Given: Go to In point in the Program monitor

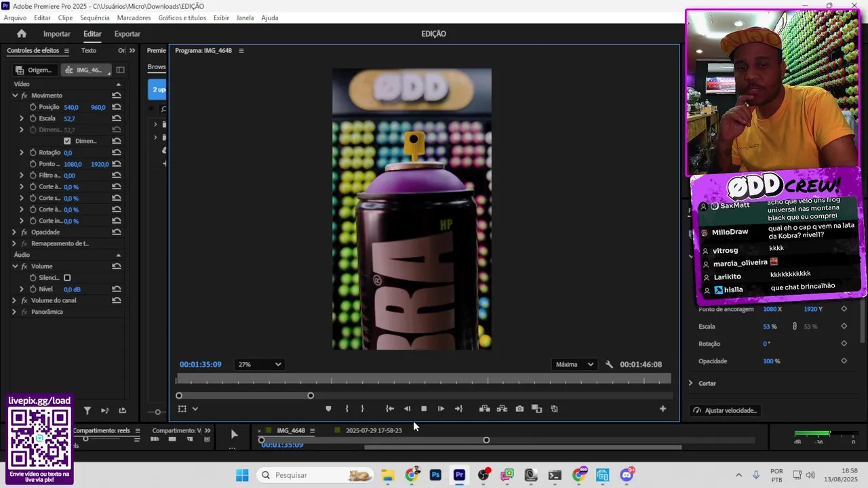Looking at the screenshot, I should click(x=390, y=409).
